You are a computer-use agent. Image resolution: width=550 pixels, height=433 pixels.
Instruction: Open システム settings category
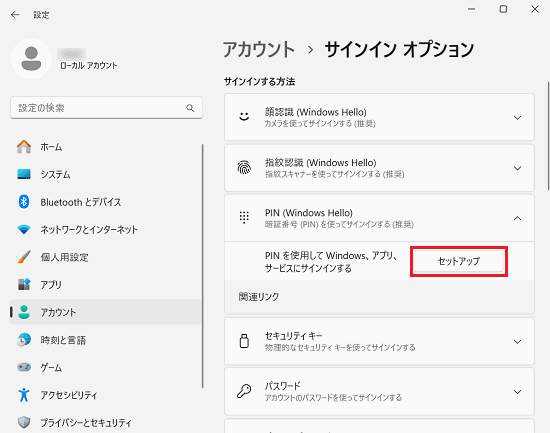pyautogui.click(x=106, y=174)
